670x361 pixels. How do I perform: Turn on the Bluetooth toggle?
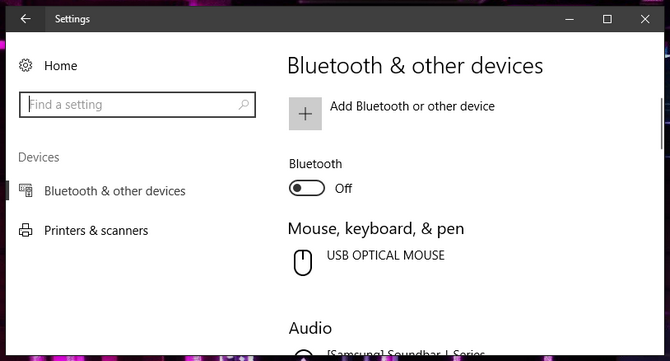307,188
